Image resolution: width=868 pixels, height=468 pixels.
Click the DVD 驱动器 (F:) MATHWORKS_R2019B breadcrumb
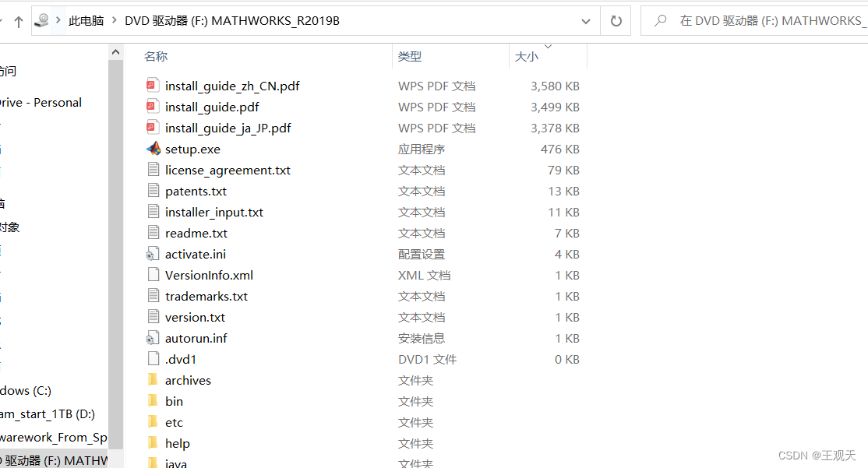point(232,21)
